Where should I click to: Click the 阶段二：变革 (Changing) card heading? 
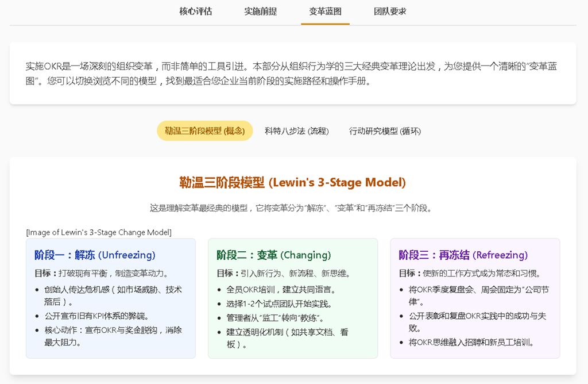click(x=273, y=255)
